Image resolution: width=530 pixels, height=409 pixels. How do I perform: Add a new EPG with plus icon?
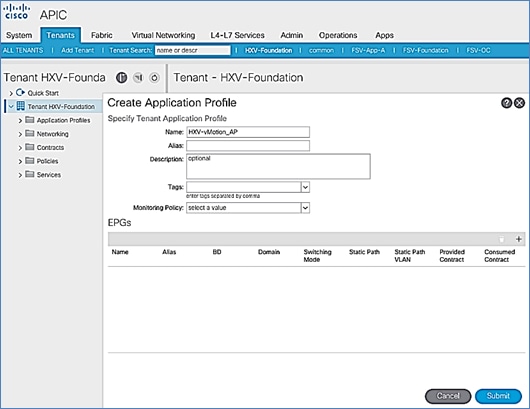pyautogui.click(x=519, y=239)
